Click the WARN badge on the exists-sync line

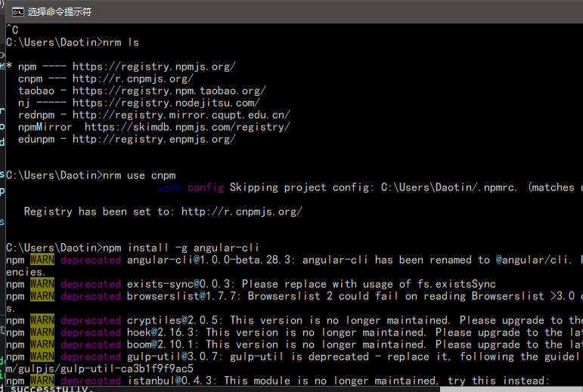(42, 284)
